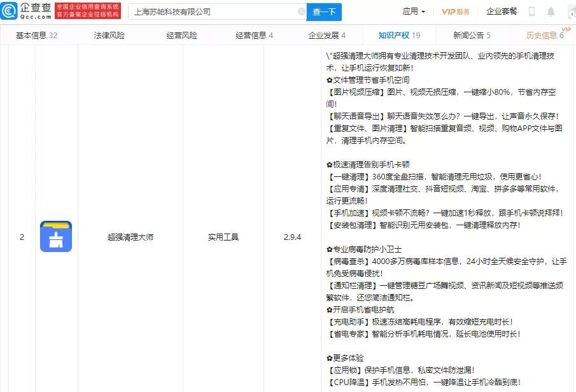The height and width of the screenshot is (392, 576).
Task: Click the app name 超强清理大师
Action: click(x=130, y=237)
